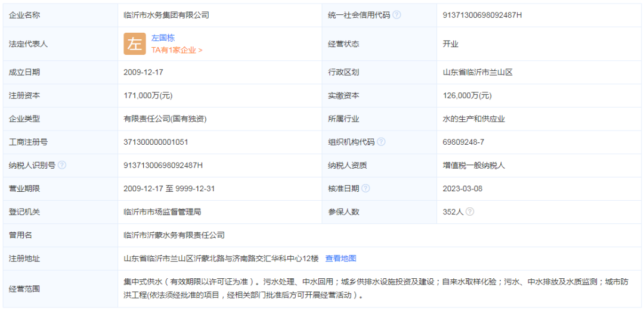Click organization code 69809248-7

(x=463, y=142)
